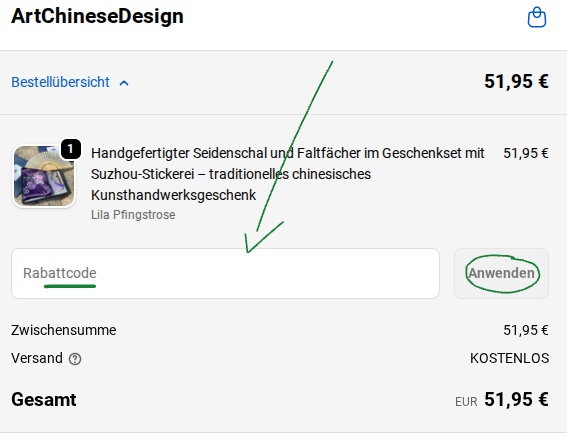Viewport: 567px width, 440px height.
Task: Click the Versand label text
Action: (37, 358)
